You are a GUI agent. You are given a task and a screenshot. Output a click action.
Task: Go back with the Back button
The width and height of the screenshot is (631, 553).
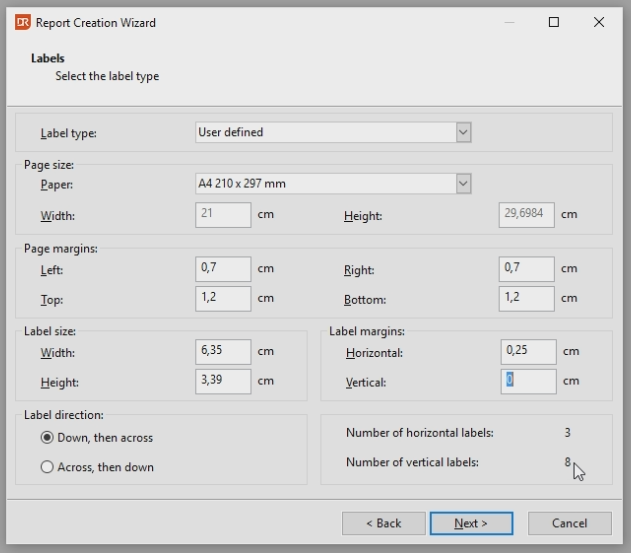click(x=383, y=523)
